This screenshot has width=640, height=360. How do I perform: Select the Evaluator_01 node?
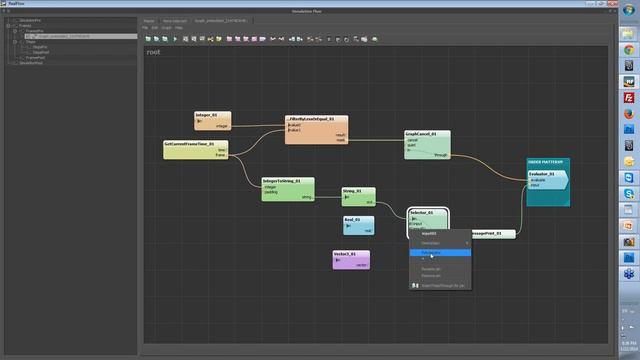[548, 180]
